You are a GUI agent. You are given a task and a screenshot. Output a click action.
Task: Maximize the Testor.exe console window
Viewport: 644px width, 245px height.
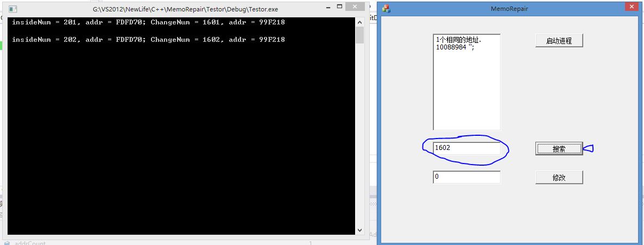(339, 7)
